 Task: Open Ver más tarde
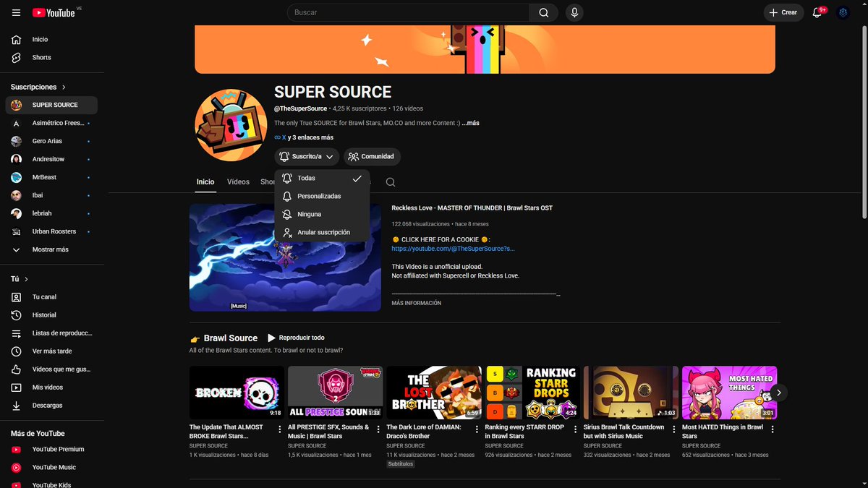(x=51, y=351)
